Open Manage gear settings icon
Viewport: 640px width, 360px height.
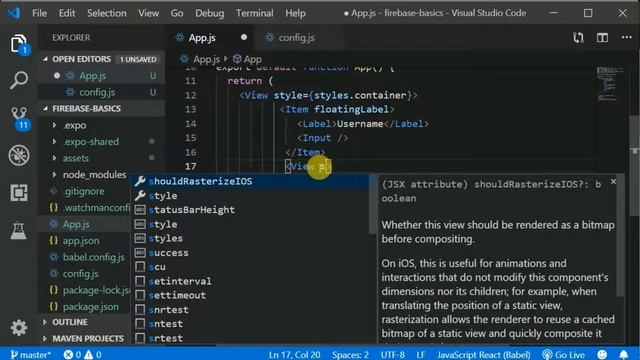click(19, 328)
